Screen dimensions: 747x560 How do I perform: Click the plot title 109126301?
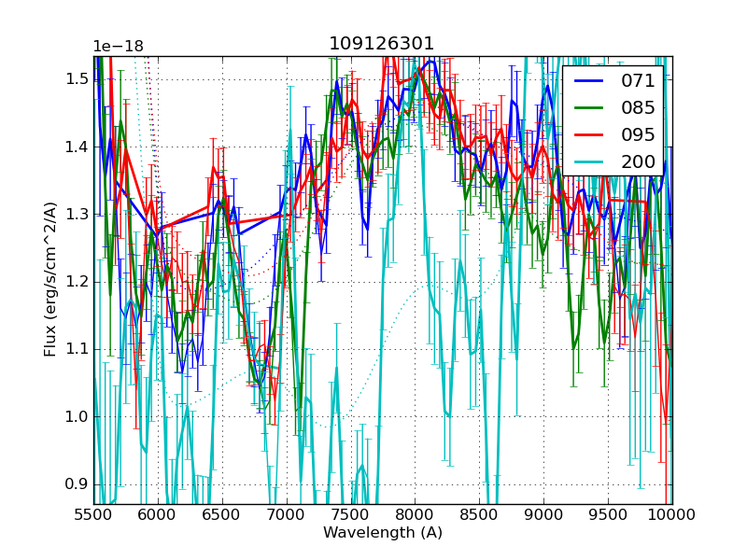click(382, 44)
